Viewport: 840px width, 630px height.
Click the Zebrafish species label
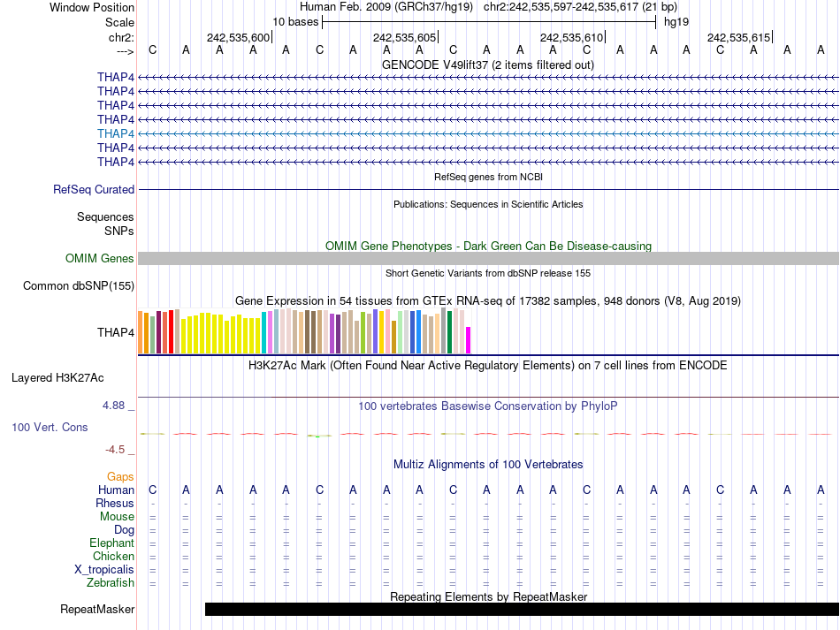(111, 582)
